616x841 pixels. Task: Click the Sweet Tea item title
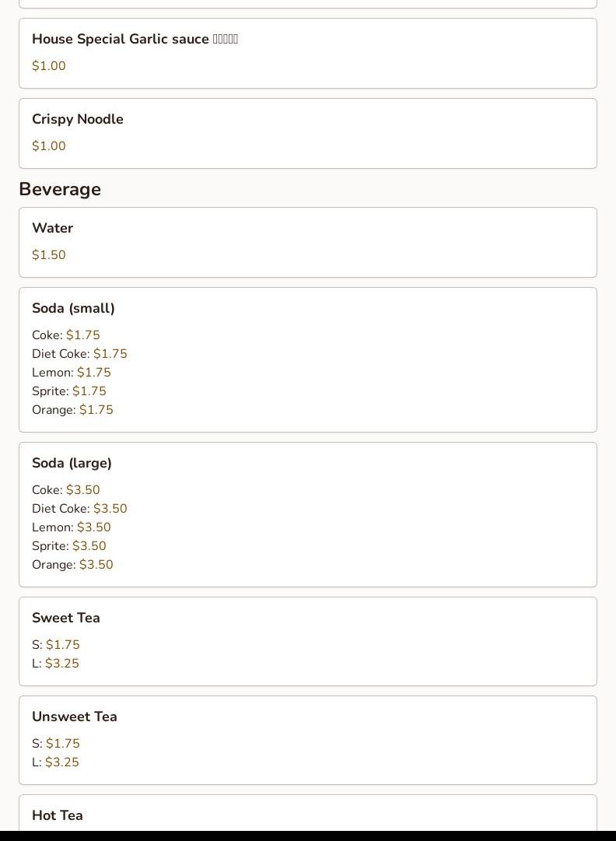point(66,618)
